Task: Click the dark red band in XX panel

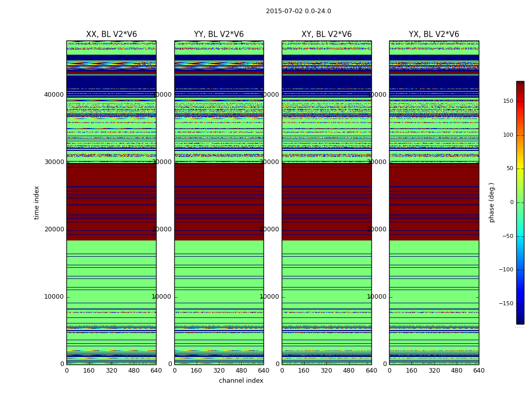Action: (111, 201)
